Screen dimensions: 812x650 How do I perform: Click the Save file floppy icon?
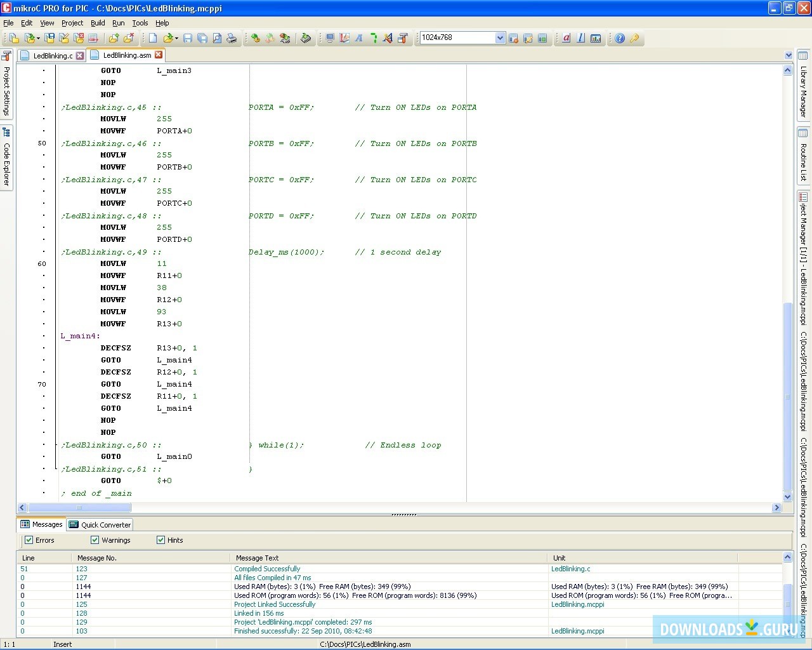click(x=188, y=38)
